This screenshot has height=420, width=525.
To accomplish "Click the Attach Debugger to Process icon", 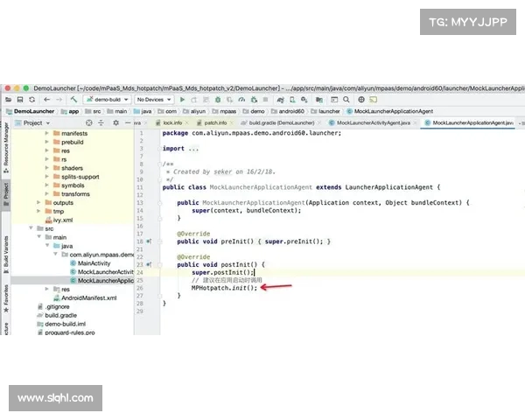I will pyautogui.click(x=254, y=100).
